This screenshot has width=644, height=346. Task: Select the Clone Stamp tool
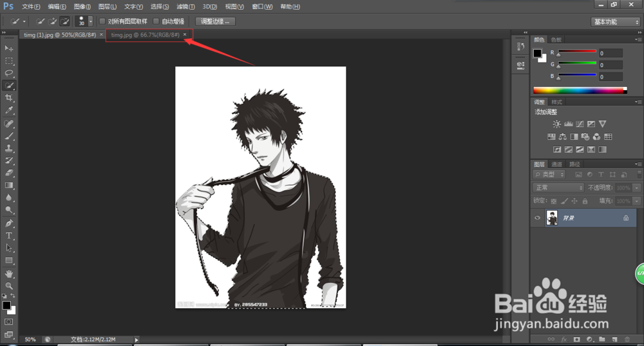coord(8,148)
